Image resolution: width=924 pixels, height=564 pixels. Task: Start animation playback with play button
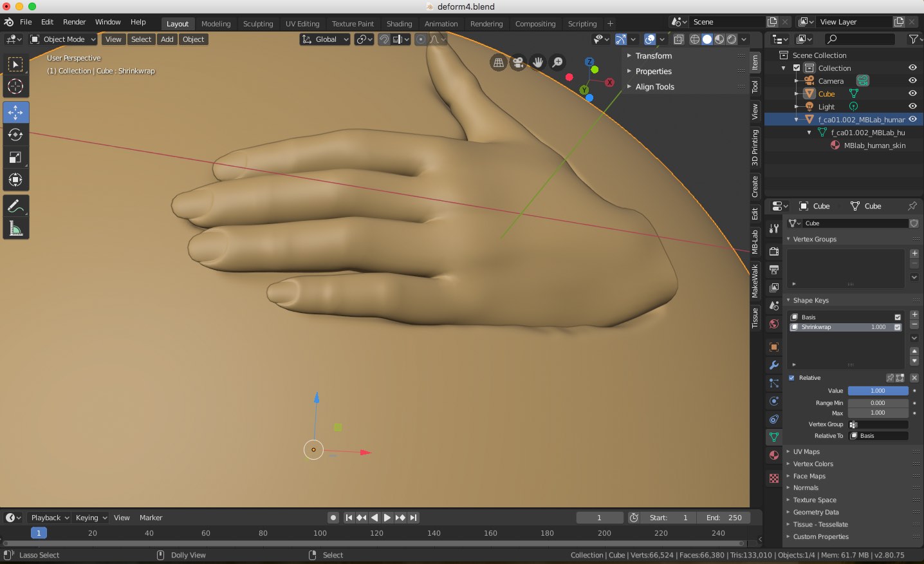pyautogui.click(x=387, y=518)
